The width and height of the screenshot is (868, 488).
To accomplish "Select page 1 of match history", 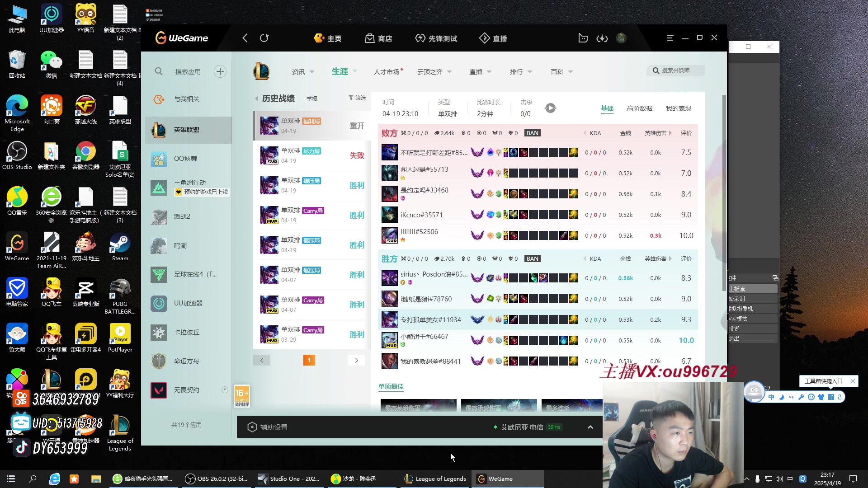I will [x=309, y=360].
